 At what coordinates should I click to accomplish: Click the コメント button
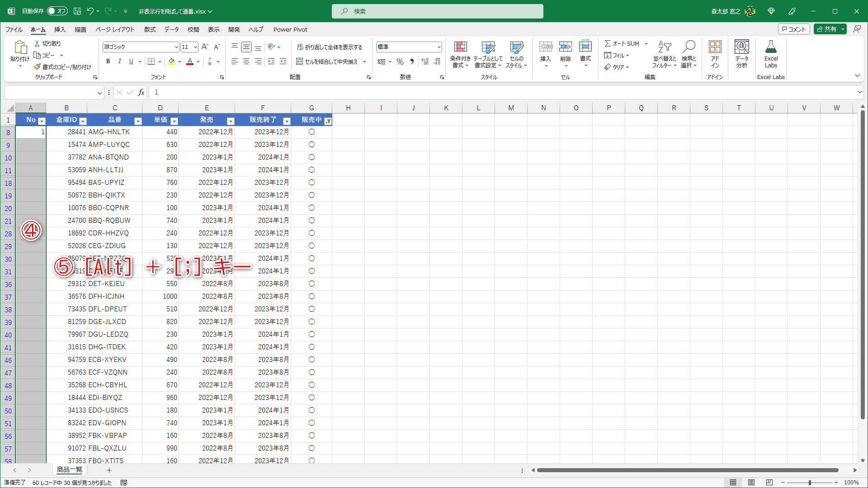793,29
